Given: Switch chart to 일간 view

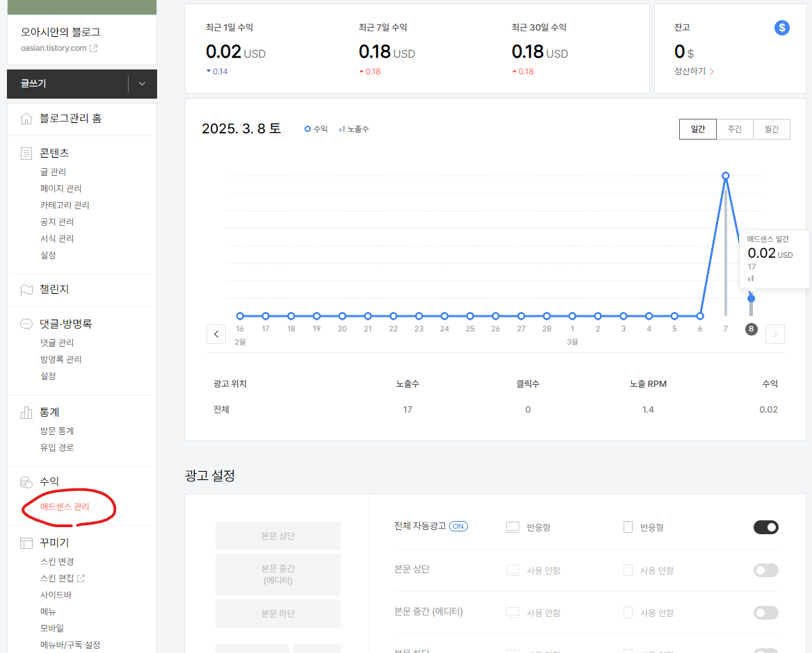Looking at the screenshot, I should (697, 129).
